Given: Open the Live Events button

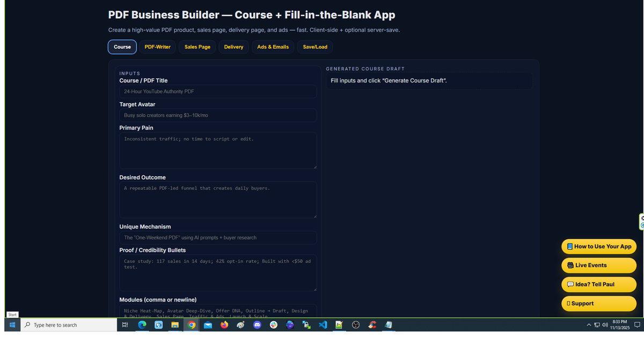Looking at the screenshot, I should point(599,265).
